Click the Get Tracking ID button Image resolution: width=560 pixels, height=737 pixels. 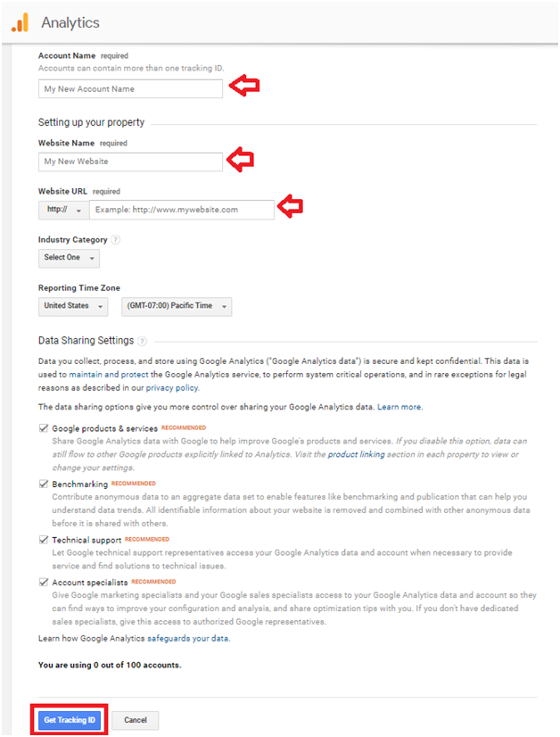tap(70, 720)
